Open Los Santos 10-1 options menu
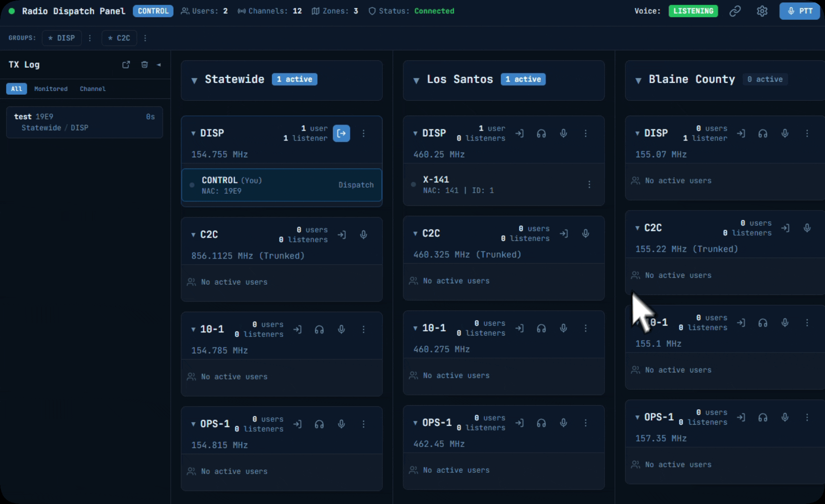The image size is (825, 504). coord(586,329)
